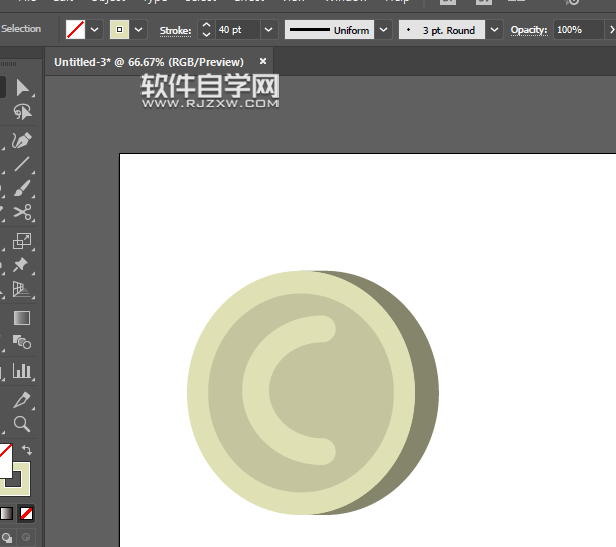Image resolution: width=616 pixels, height=547 pixels.
Task: Open the 3 pt. Round brush dropdown
Action: [x=494, y=30]
